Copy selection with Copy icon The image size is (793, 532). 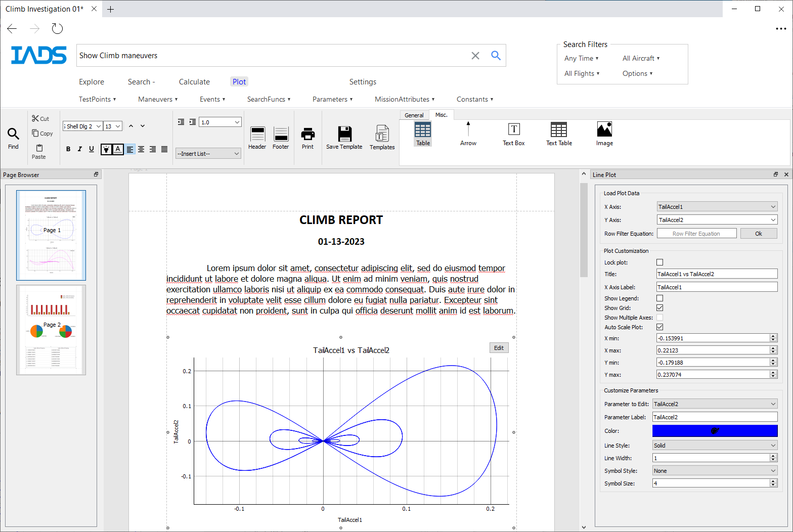coord(42,134)
